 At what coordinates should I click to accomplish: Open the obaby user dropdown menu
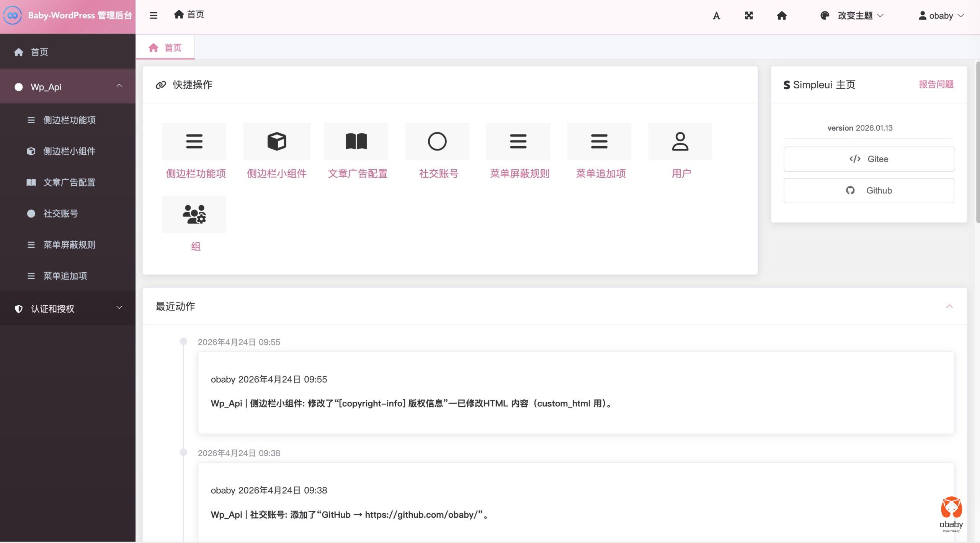pyautogui.click(x=941, y=16)
